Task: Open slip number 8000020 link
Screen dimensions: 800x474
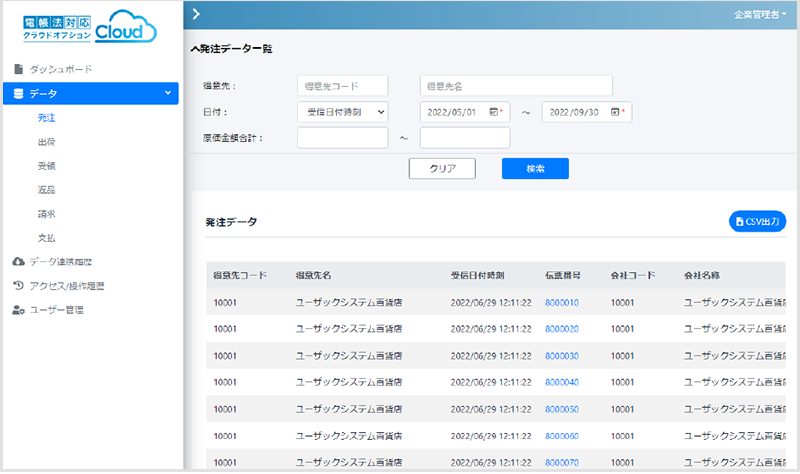Action: pyautogui.click(x=562, y=329)
